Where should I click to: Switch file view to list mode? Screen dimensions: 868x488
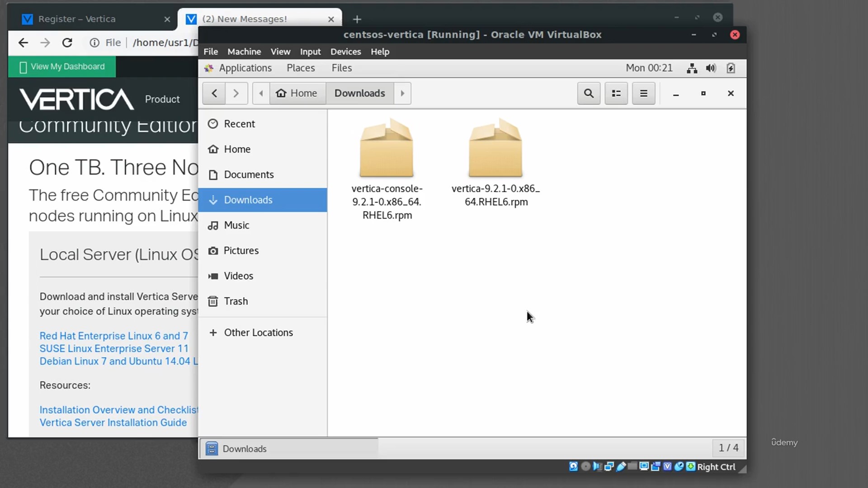point(616,93)
